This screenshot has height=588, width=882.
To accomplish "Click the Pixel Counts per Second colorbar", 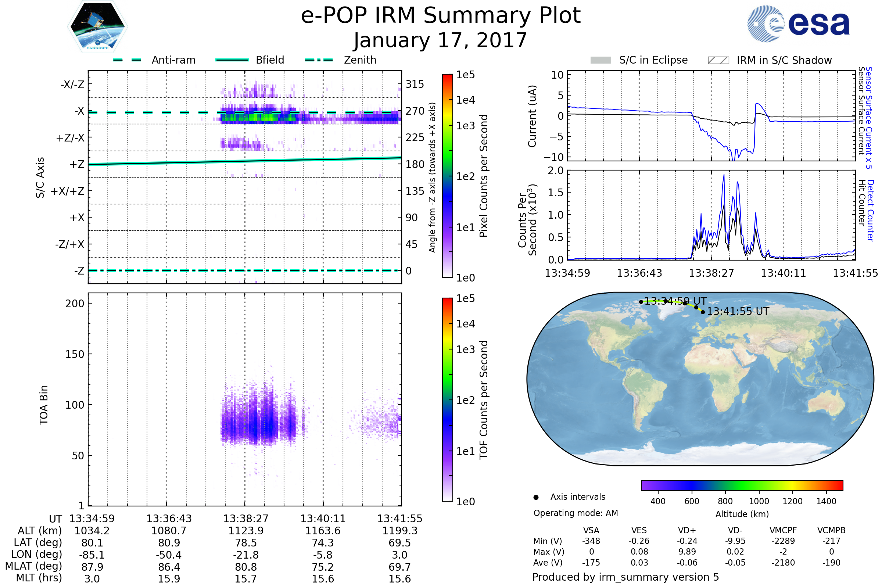I will [447, 176].
